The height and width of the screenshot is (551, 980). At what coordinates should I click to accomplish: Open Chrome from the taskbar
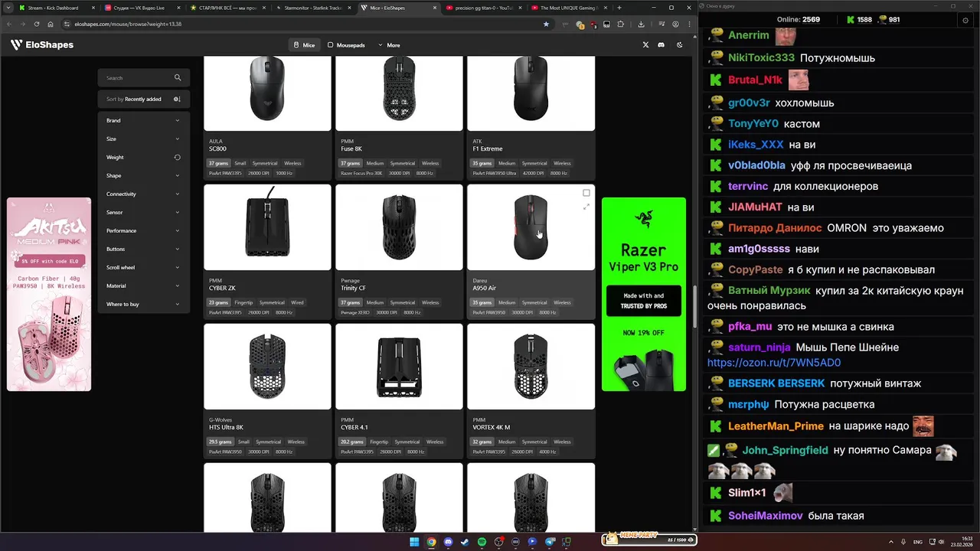431,542
